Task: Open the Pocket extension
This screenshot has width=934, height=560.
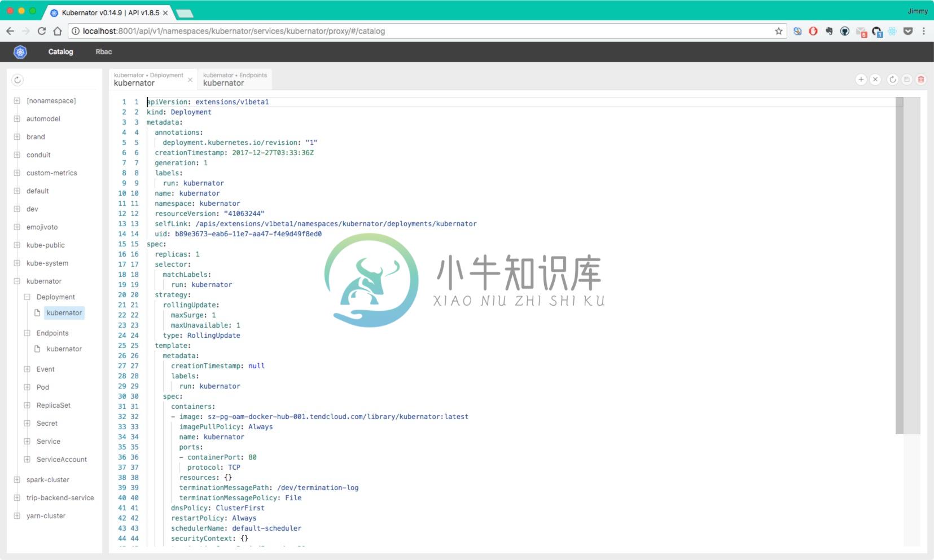Action: pos(908,31)
